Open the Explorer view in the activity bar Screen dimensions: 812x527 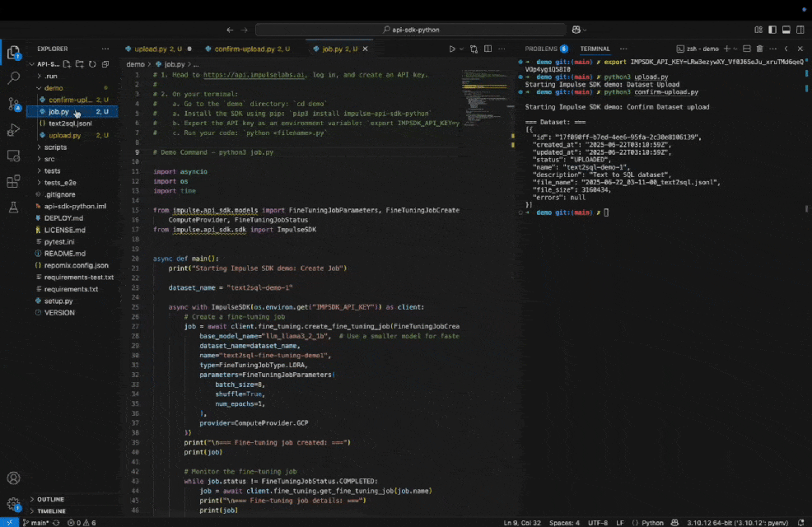coord(13,53)
